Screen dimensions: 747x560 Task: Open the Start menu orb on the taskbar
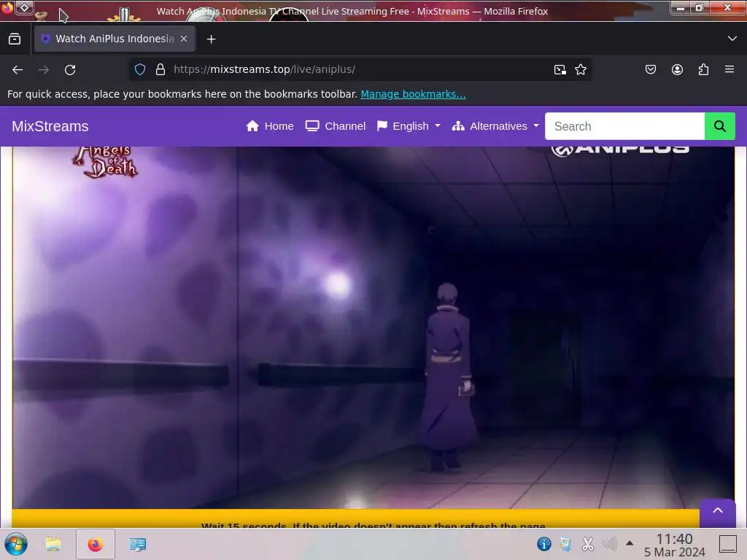click(x=16, y=544)
